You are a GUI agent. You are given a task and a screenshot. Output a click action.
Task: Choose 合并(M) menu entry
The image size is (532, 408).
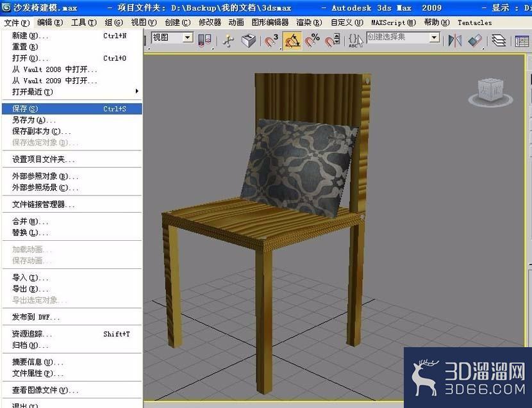coord(72,221)
